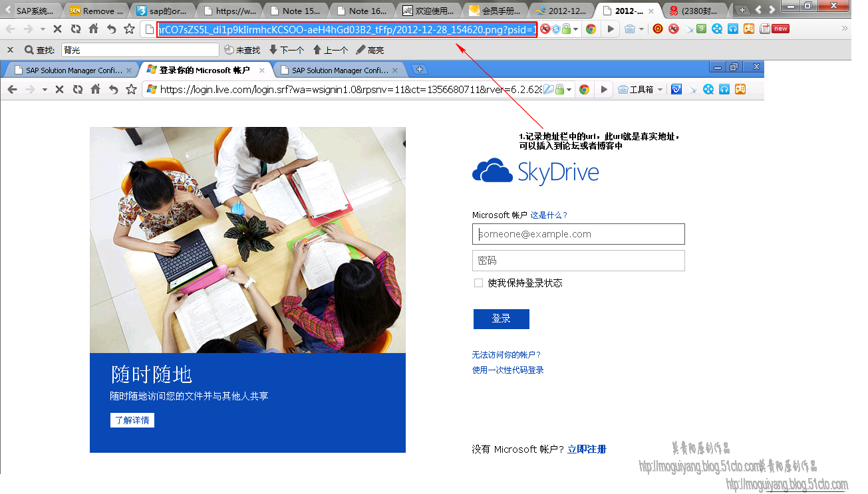
Task: Switch to the Note 15... tab
Action: [x=295, y=11]
